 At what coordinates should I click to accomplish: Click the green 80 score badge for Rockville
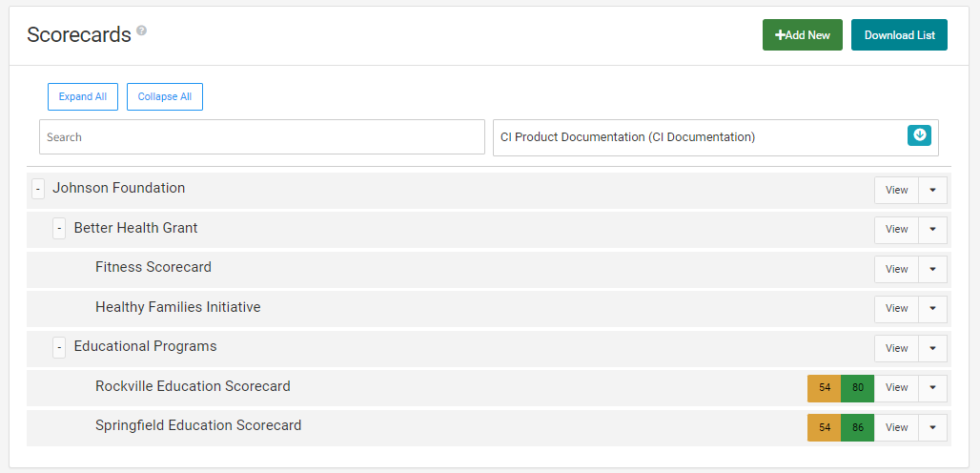tap(858, 388)
